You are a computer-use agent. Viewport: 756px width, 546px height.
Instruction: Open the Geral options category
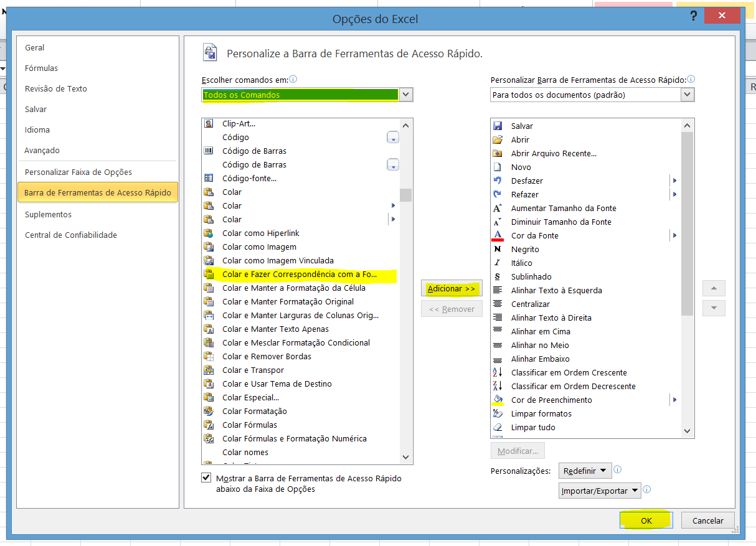pos(98,48)
